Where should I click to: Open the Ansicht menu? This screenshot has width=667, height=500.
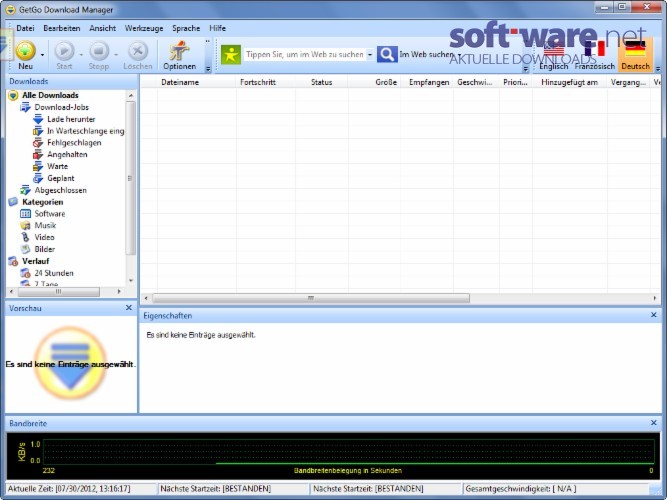coord(103,28)
